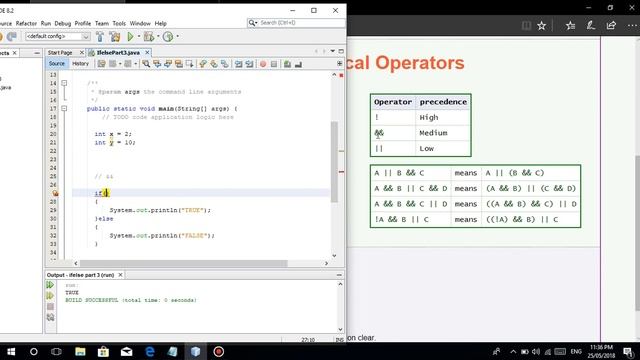Open File Explorer from taskbar
The image size is (640, 360).
click(x=80, y=351)
